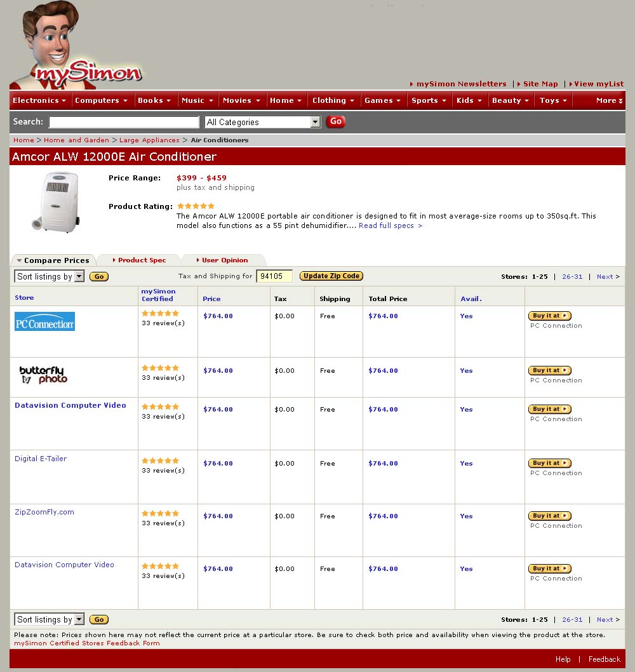Open the Electronics menu

tap(39, 100)
